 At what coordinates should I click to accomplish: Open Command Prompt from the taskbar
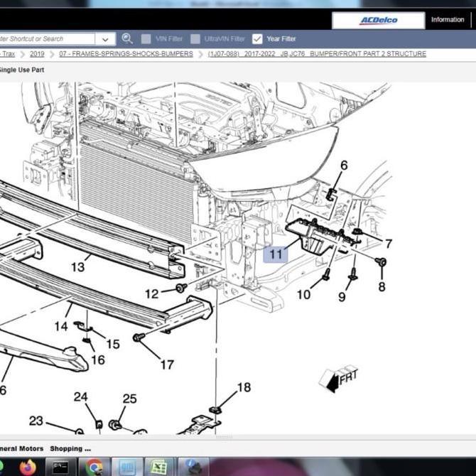click(x=60, y=467)
